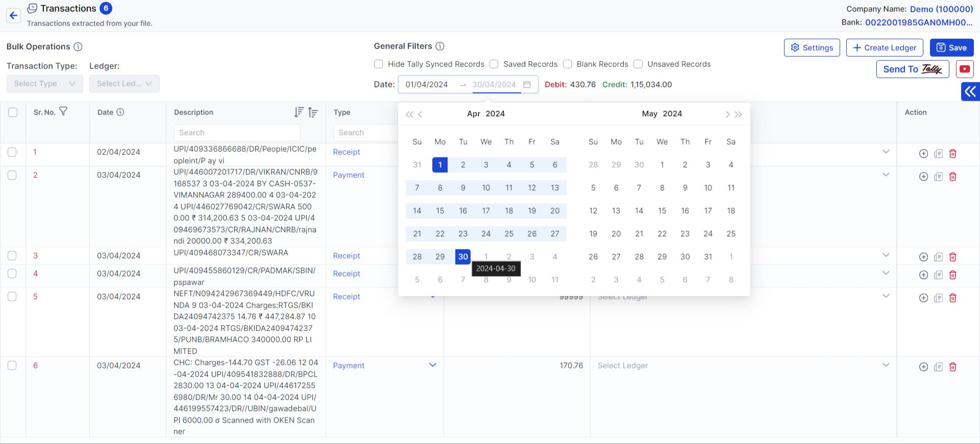Save the transactions
Image resolution: width=980 pixels, height=444 pixels.
951,48
